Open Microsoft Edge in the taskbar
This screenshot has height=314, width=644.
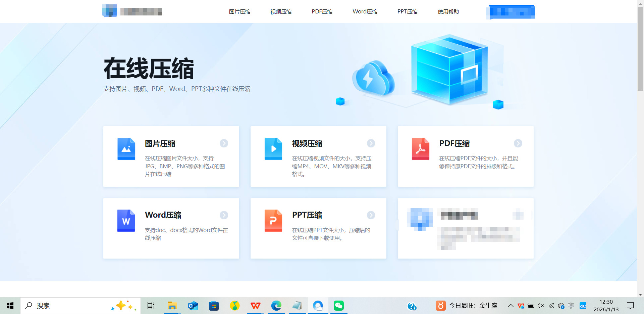pyautogui.click(x=276, y=306)
